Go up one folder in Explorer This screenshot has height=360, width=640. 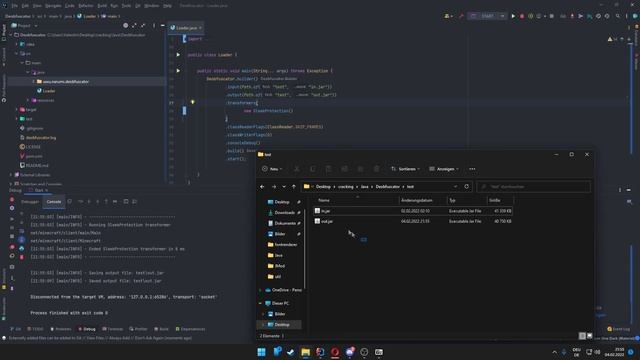(293, 187)
